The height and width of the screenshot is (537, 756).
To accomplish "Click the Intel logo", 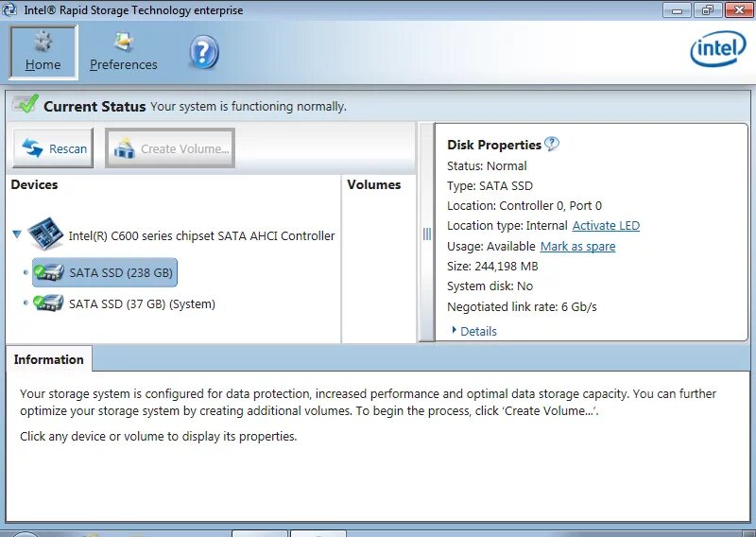I will pos(718,48).
